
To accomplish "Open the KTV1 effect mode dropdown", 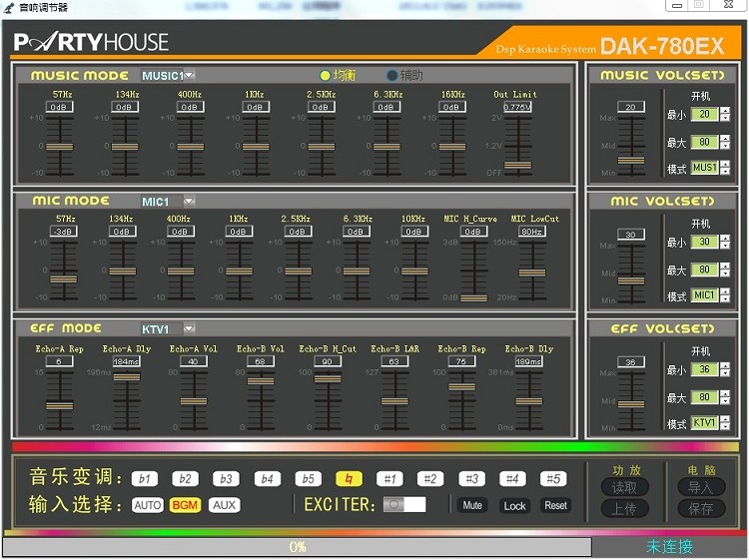I will [x=189, y=328].
